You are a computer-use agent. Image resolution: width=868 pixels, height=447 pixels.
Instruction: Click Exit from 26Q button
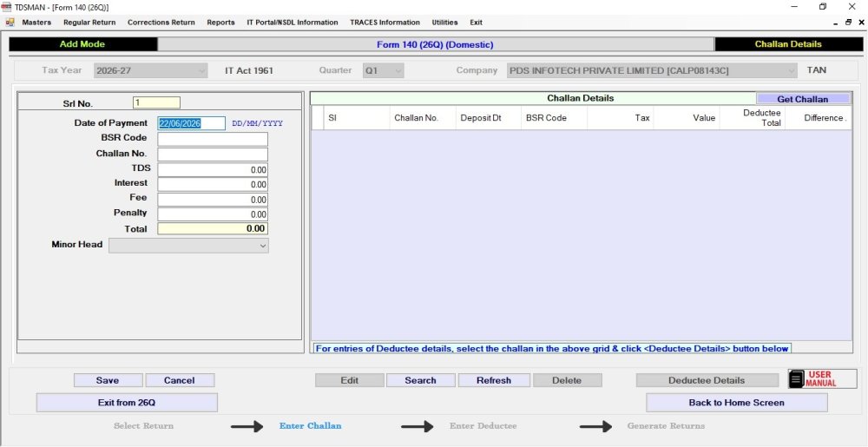click(x=127, y=403)
